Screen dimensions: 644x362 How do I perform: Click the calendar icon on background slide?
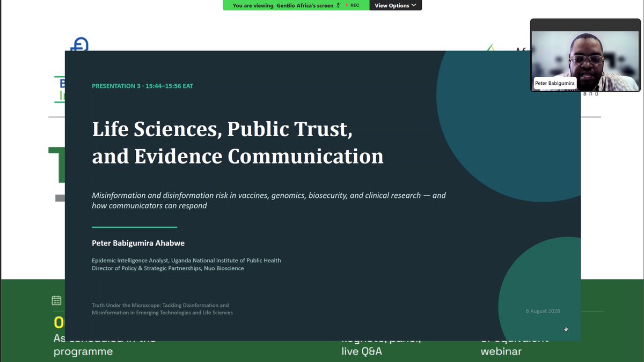point(56,300)
